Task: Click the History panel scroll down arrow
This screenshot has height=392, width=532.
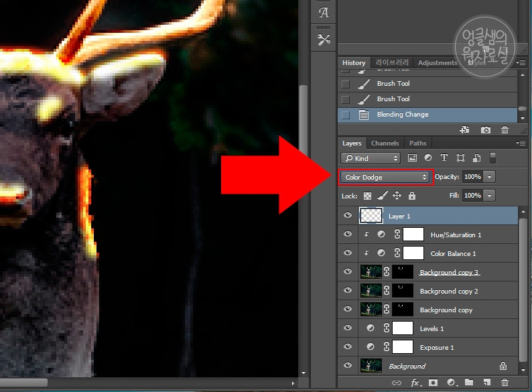Action: pyautogui.click(x=522, y=118)
